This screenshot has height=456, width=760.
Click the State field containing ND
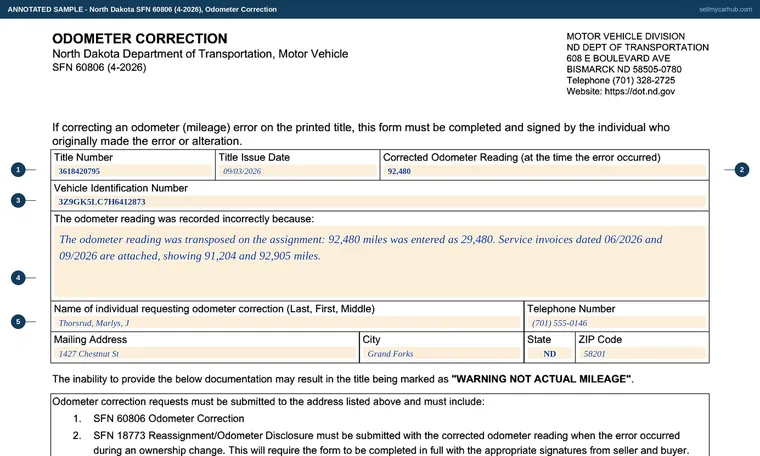[550, 354]
